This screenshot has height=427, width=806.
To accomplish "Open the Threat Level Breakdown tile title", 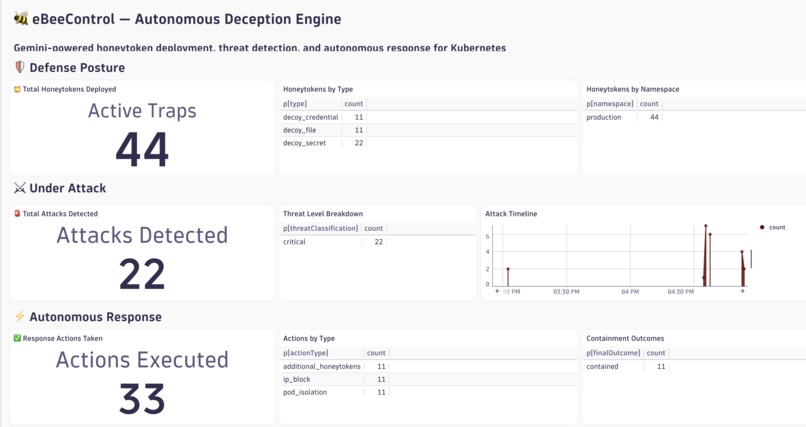I will coord(323,214).
